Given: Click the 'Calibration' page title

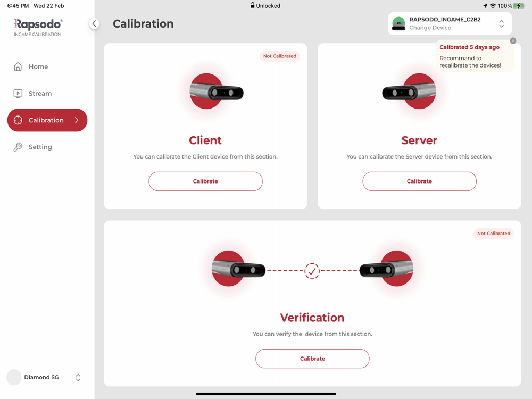Looking at the screenshot, I should click(143, 24).
